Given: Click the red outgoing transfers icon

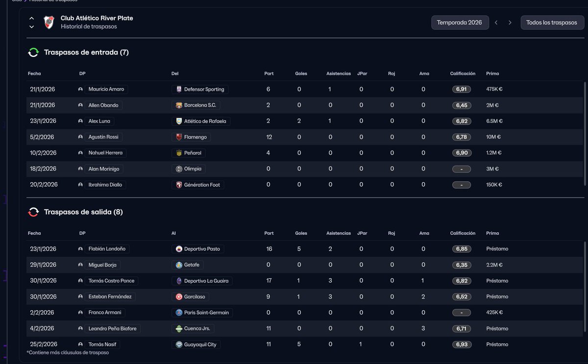Looking at the screenshot, I should coord(33,212).
